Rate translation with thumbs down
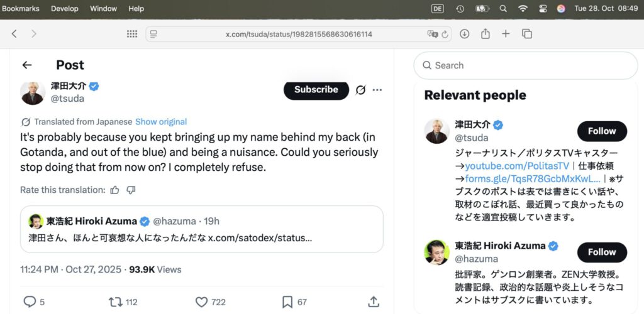Image resolution: width=644 pixels, height=314 pixels. [x=131, y=190]
